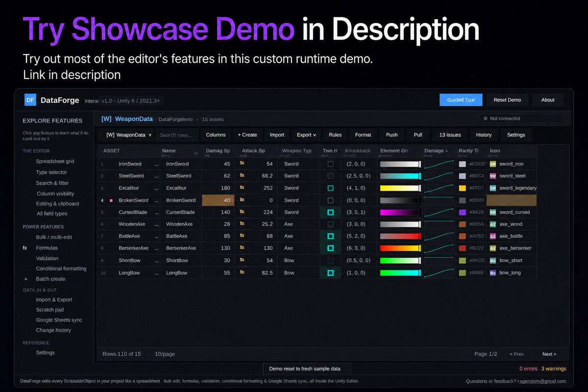The height and width of the screenshot is (392, 588).
Task: Click the fx icon in BrokenSword row
Action: 242,200
